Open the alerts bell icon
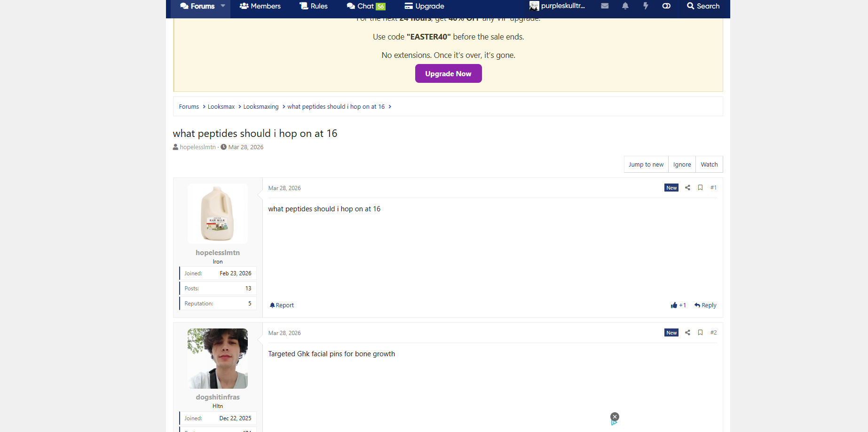 625,6
